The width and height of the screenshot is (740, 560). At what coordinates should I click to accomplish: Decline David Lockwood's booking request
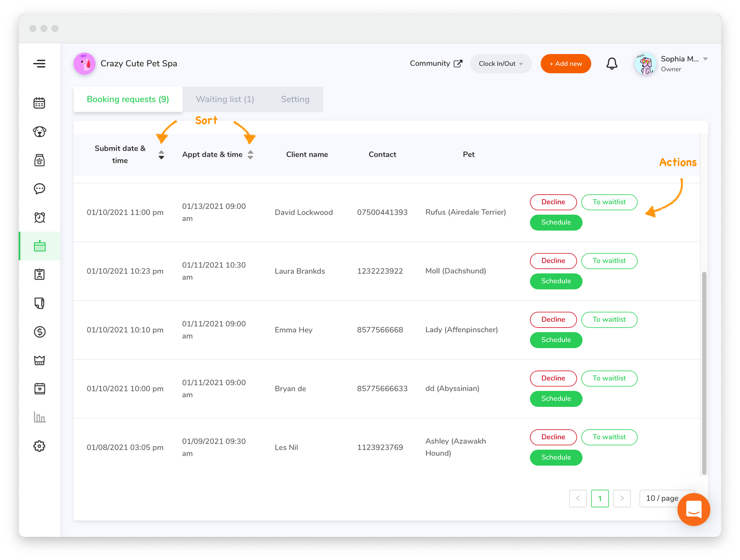[553, 202]
